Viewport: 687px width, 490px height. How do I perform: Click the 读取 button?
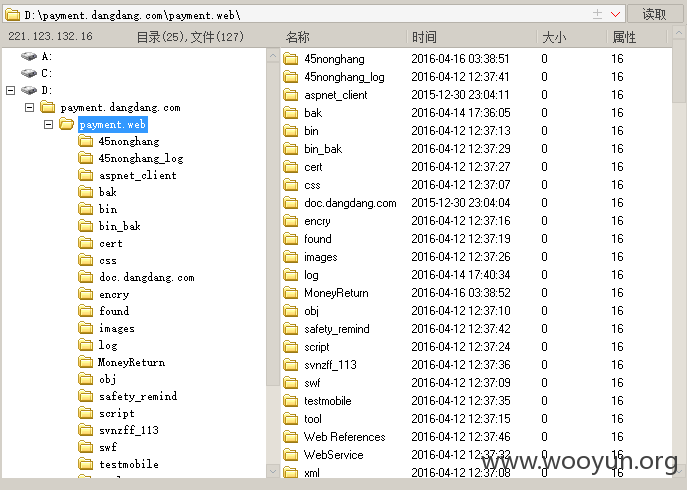[655, 14]
